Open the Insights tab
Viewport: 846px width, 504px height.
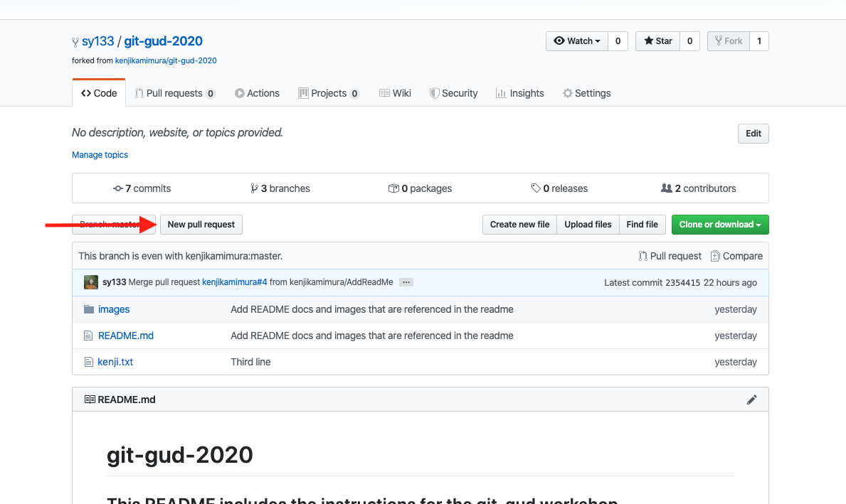coord(520,93)
